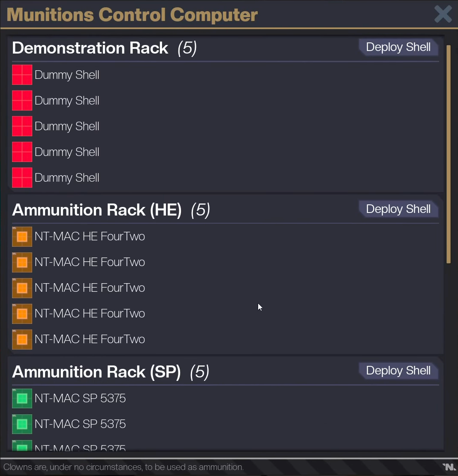The width and height of the screenshot is (458, 476).
Task: Pick the last NT-MAC HE FourTwo shell icon
Action: pyautogui.click(x=22, y=339)
